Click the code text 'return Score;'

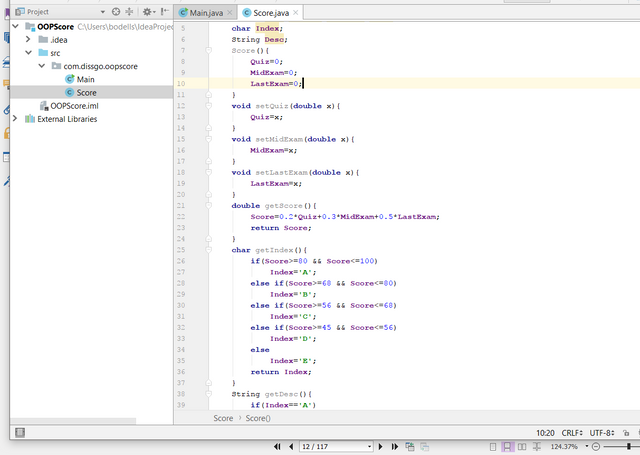pos(281,228)
